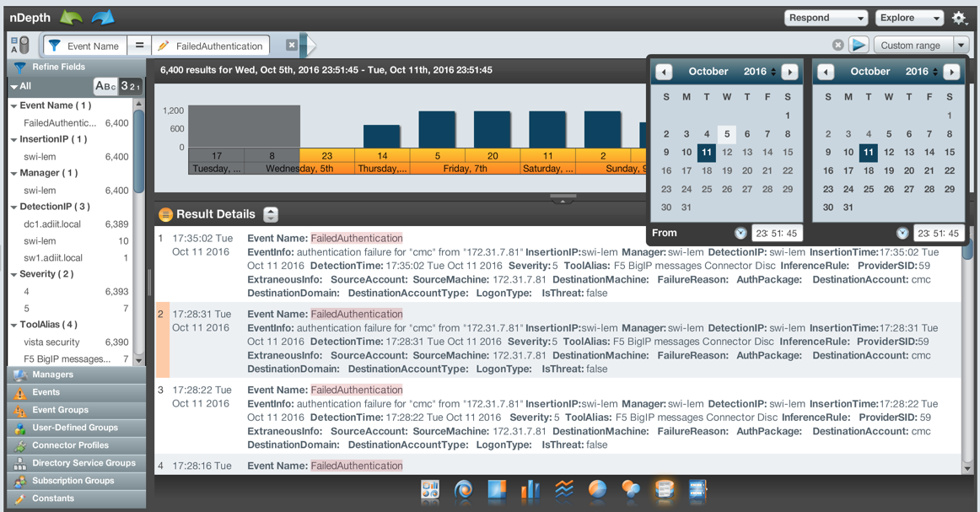Screen dimensions: 980x512
Task: Remove the Event Name search condition
Action: (x=291, y=45)
